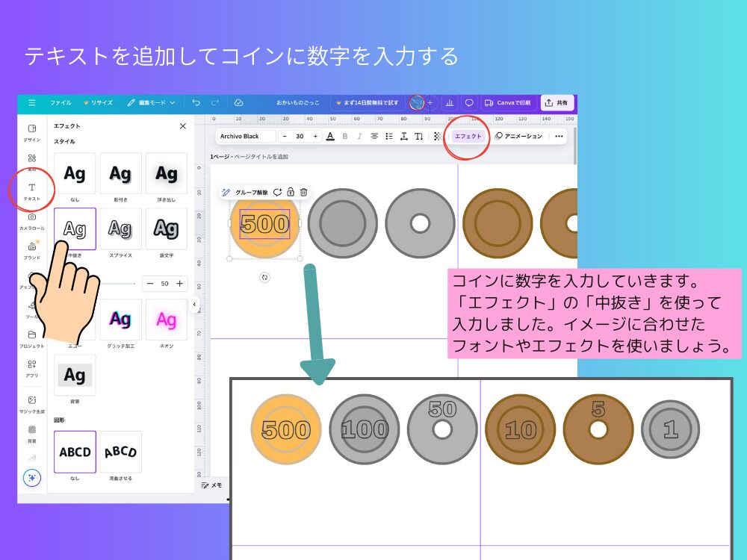Toggle italic formatting for the text
The width and height of the screenshot is (747, 560).
(360, 136)
